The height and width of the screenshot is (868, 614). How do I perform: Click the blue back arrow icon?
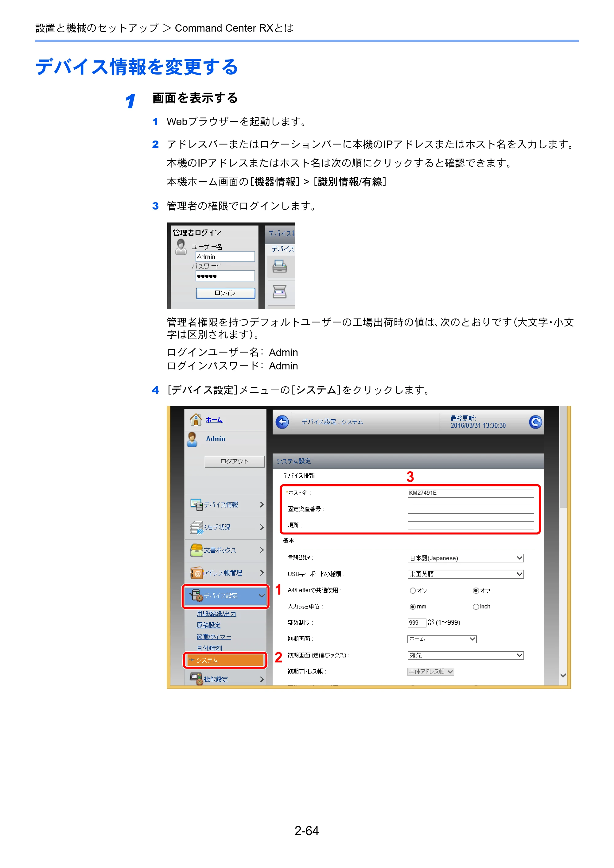point(282,422)
